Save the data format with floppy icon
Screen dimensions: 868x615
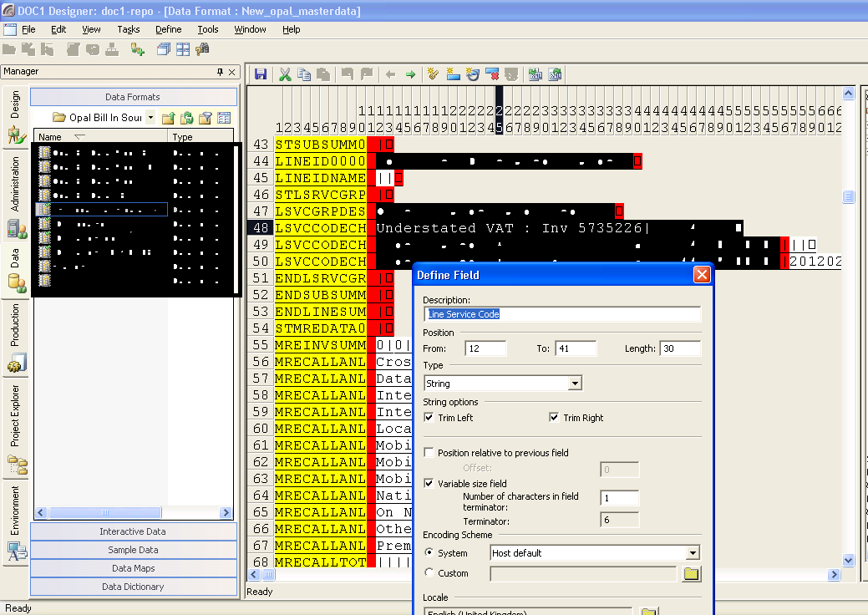tap(261, 74)
